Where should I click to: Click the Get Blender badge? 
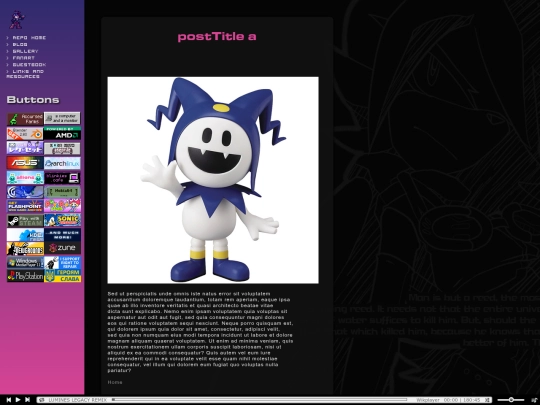(x=25, y=133)
